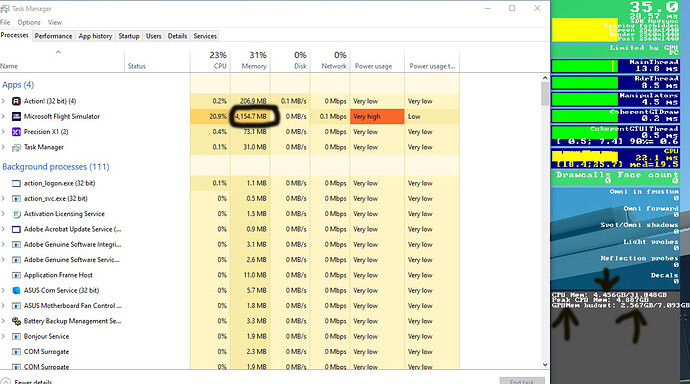Sort processes by Network column
Image resolution: width=690 pixels, height=384 pixels.
(x=330, y=61)
